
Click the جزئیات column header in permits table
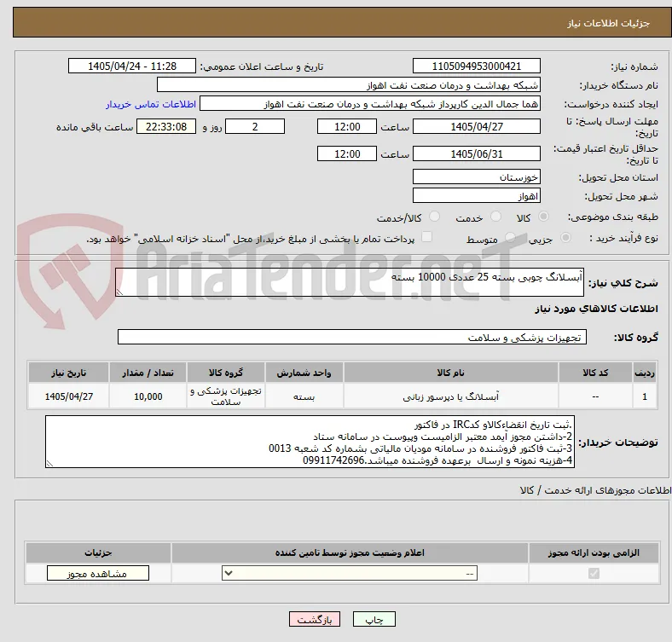click(98, 552)
